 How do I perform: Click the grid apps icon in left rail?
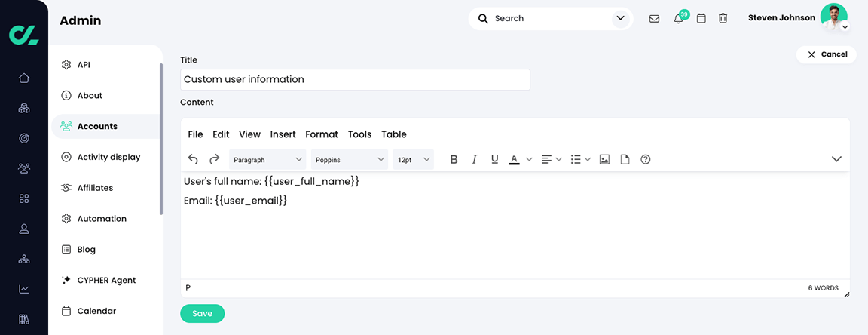point(24,198)
